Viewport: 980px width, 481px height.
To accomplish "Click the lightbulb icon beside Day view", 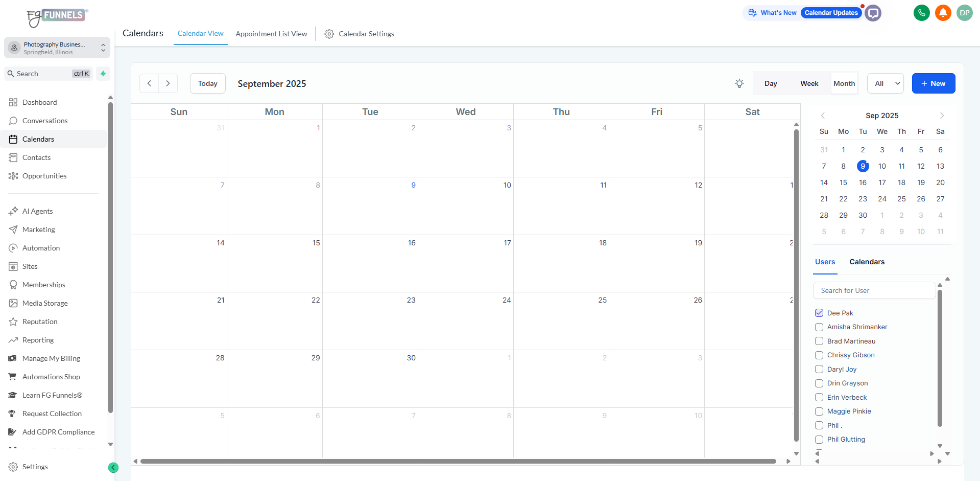I will tap(739, 83).
